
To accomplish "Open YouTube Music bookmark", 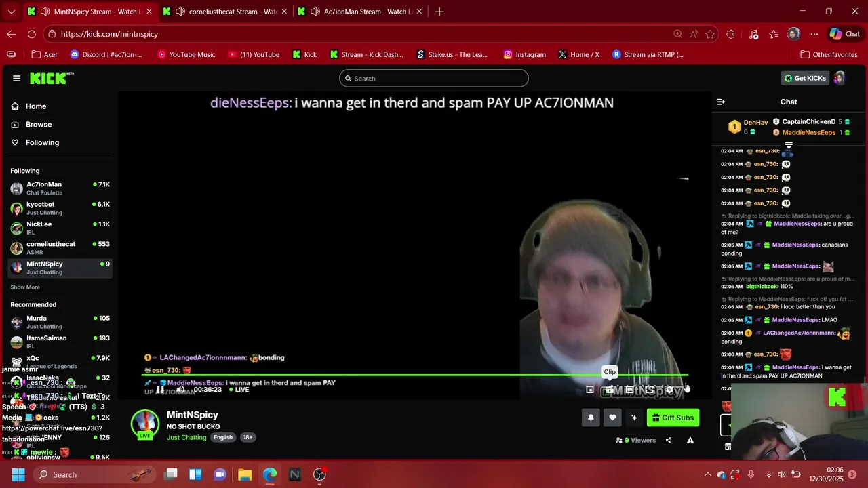I will point(186,54).
